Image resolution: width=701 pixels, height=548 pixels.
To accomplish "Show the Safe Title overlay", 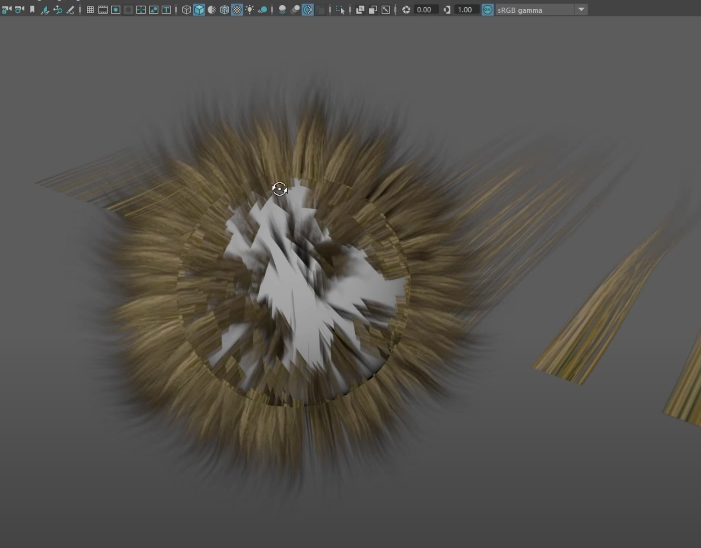I will click(x=166, y=9).
